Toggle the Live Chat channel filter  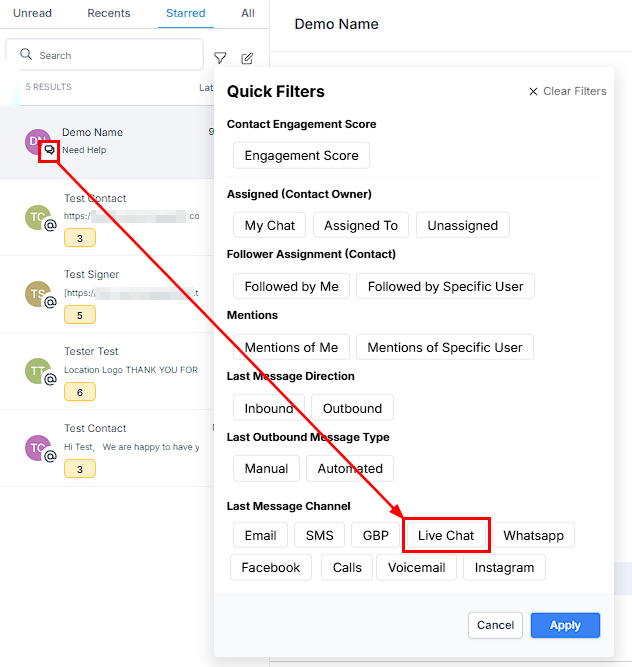[x=446, y=535]
